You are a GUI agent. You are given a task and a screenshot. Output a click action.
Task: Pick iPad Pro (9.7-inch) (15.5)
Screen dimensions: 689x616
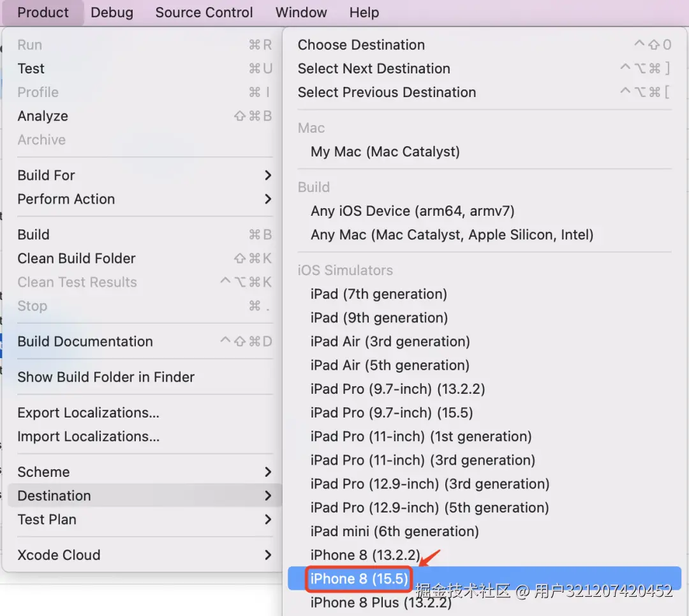pyautogui.click(x=484, y=413)
